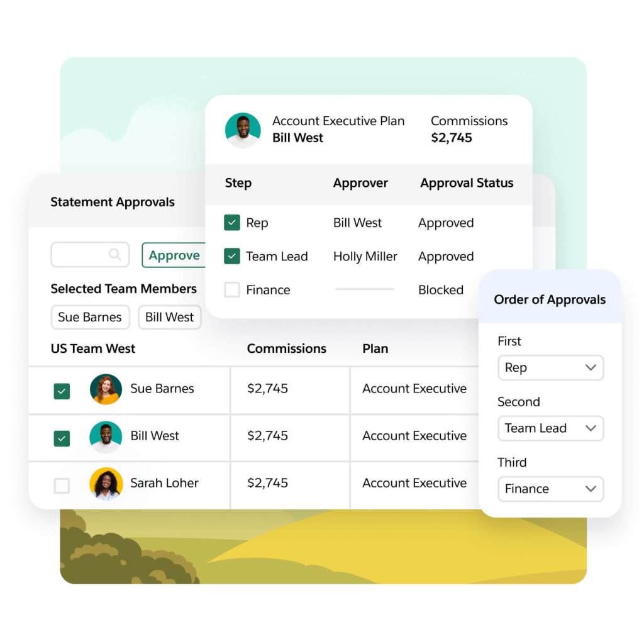This screenshot has width=644, height=644.
Task: Deselect Bill West row checkbox
Action: tap(62, 438)
